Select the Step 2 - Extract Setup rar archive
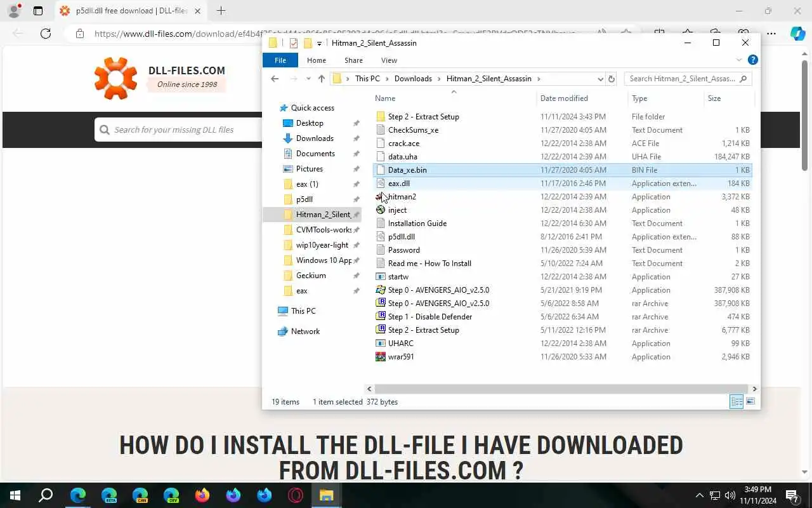 click(423, 330)
